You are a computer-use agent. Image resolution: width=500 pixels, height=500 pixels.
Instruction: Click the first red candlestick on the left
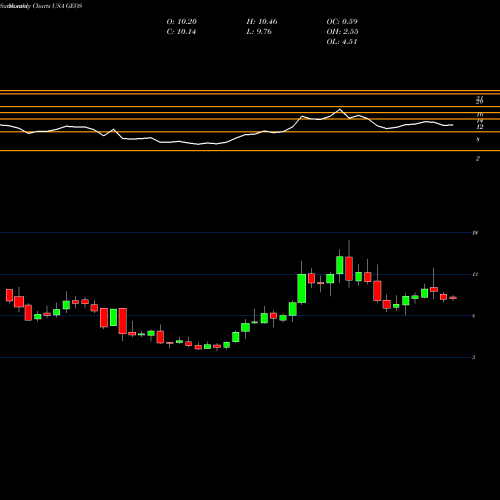(x=9, y=295)
